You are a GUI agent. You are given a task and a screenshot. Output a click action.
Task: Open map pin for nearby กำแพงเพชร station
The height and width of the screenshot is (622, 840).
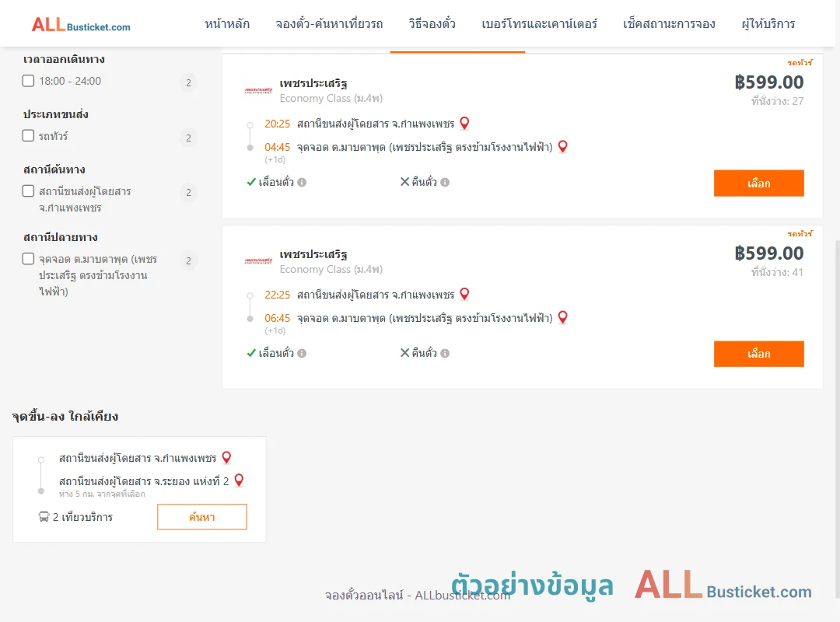click(226, 457)
